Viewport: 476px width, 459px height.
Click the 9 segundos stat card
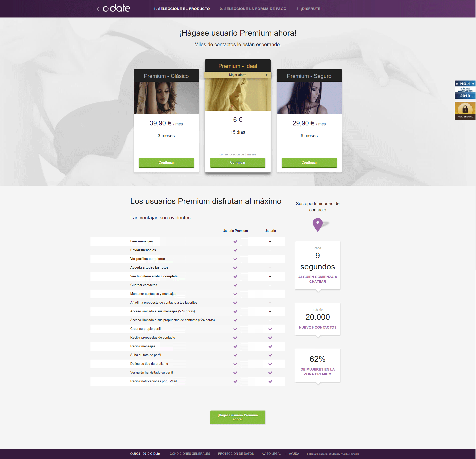pos(318,265)
